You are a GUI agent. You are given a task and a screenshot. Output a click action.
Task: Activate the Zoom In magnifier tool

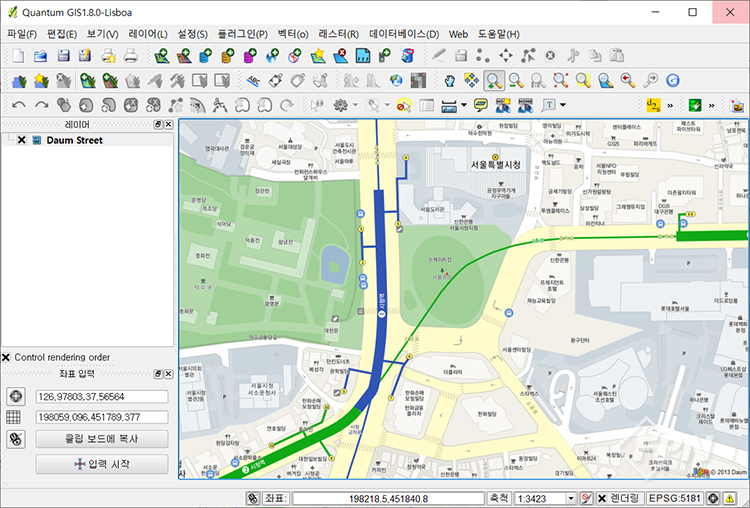point(493,81)
